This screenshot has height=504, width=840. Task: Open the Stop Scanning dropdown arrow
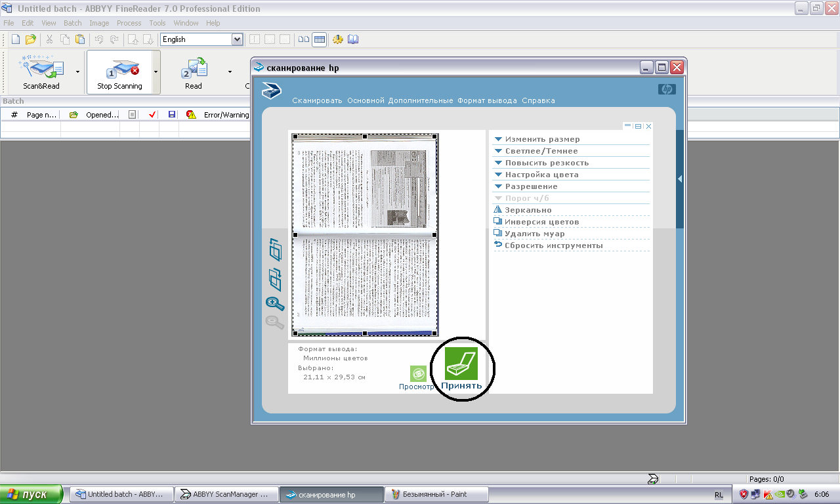click(156, 72)
